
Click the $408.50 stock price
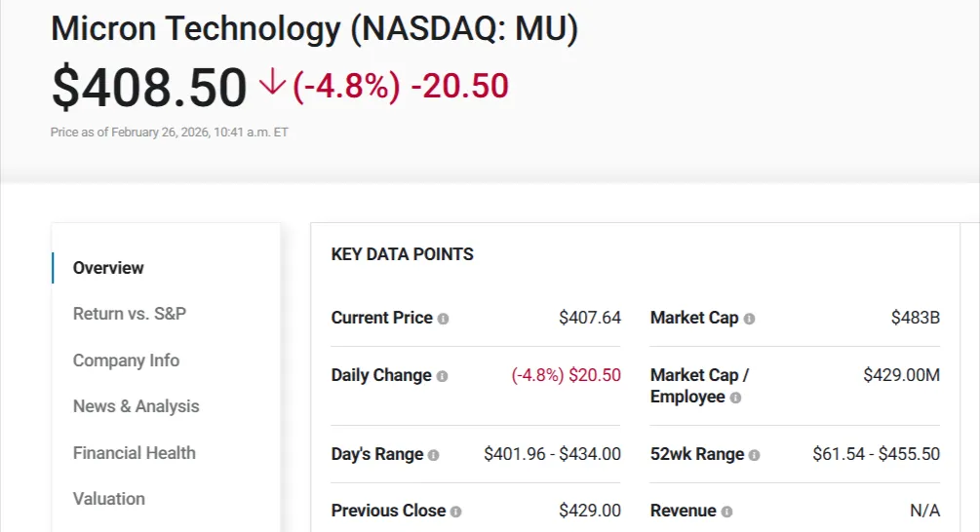(x=149, y=88)
